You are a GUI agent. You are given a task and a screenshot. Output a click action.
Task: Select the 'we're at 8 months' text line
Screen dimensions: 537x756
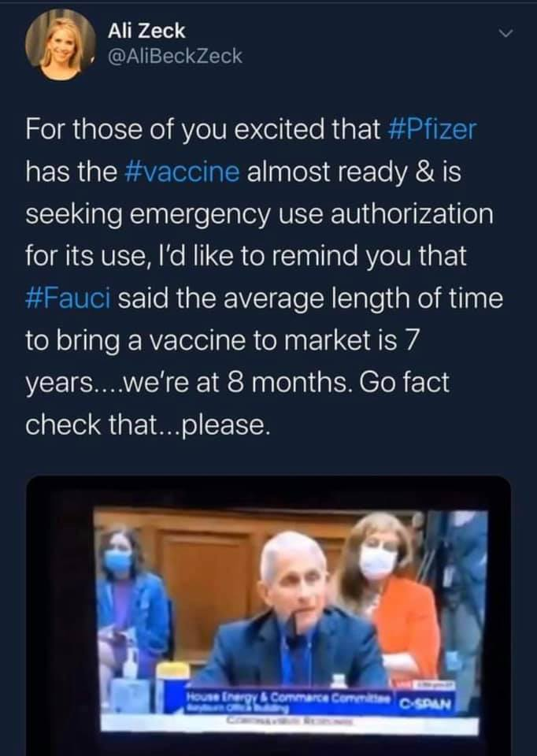pyautogui.click(x=237, y=383)
